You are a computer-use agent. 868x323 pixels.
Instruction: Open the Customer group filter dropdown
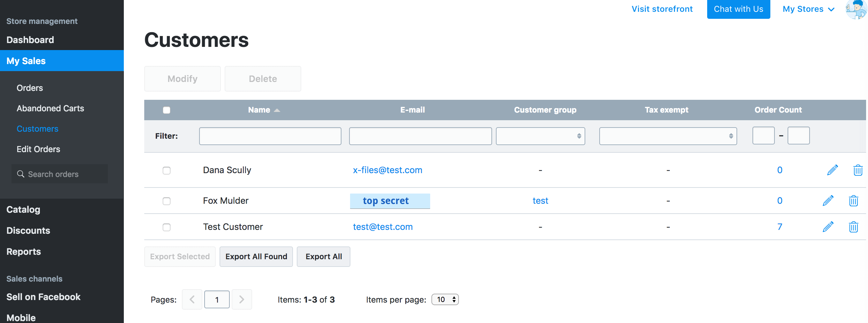(x=540, y=136)
